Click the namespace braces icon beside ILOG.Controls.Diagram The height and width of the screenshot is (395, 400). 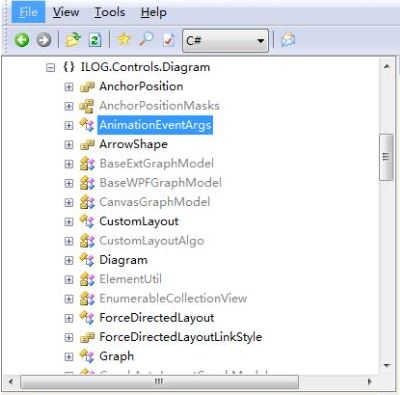69,67
